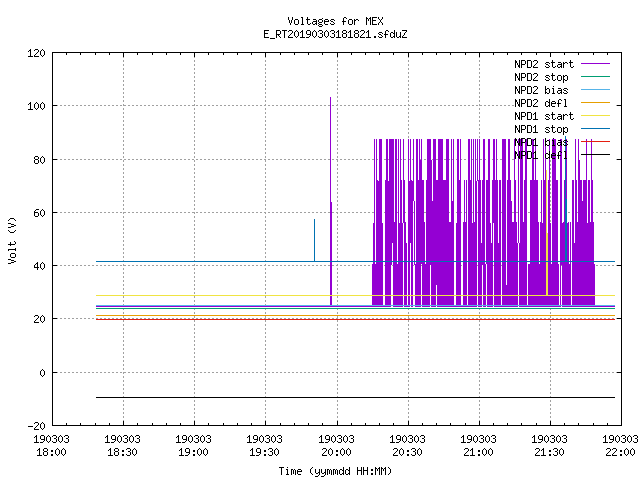Click the x-axis tick label 190303 22:00

pyautogui.click(x=620, y=446)
